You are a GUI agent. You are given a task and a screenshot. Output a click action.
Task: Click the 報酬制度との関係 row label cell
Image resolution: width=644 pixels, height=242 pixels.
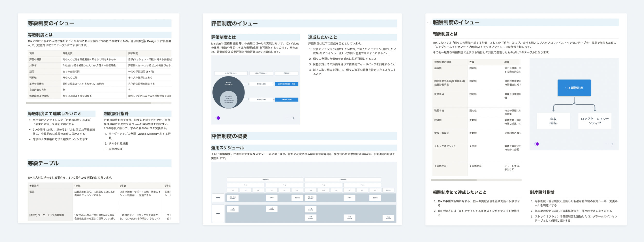[x=44, y=96]
